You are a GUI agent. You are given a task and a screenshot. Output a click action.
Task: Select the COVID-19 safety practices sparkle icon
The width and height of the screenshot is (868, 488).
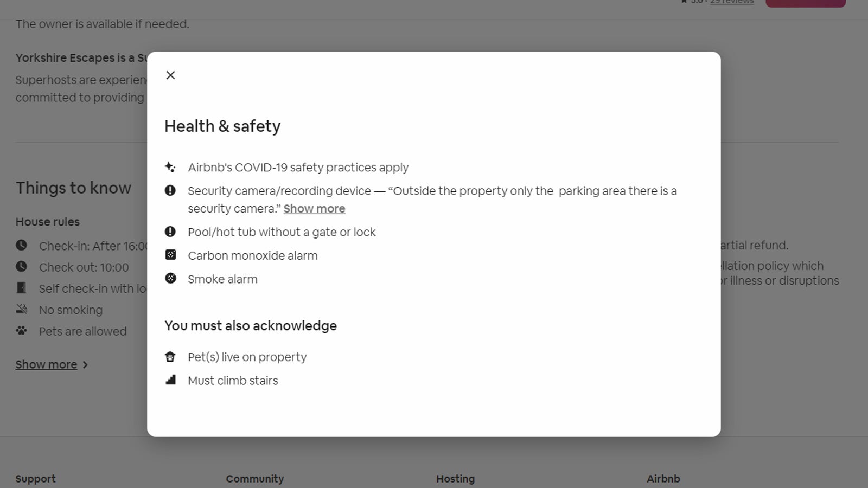(170, 168)
